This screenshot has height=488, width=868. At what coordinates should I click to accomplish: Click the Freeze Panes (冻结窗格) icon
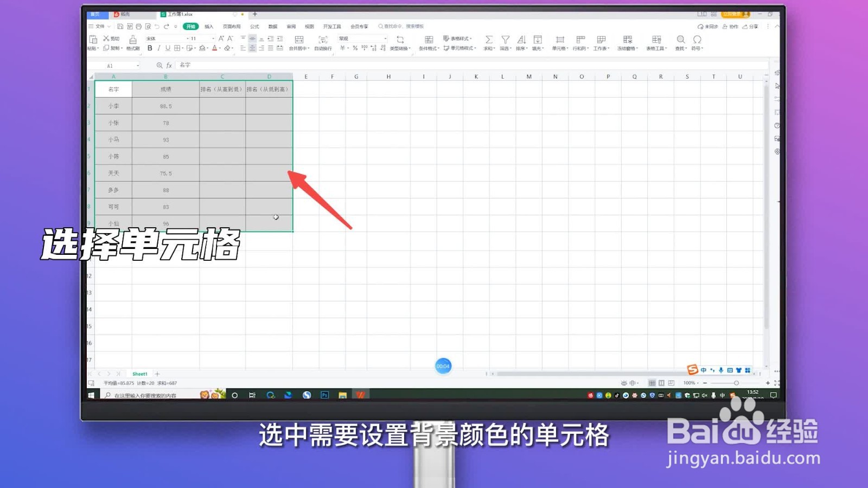coord(628,40)
